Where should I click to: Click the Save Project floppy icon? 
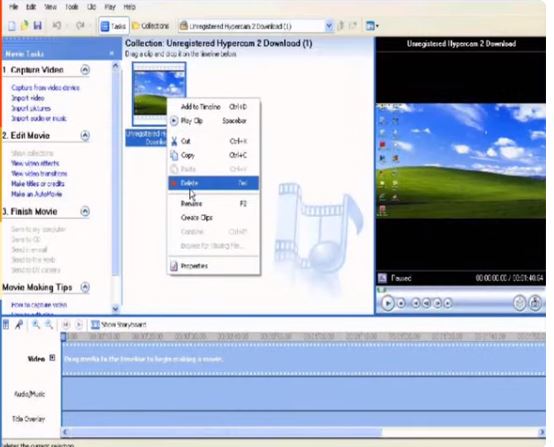[37, 26]
